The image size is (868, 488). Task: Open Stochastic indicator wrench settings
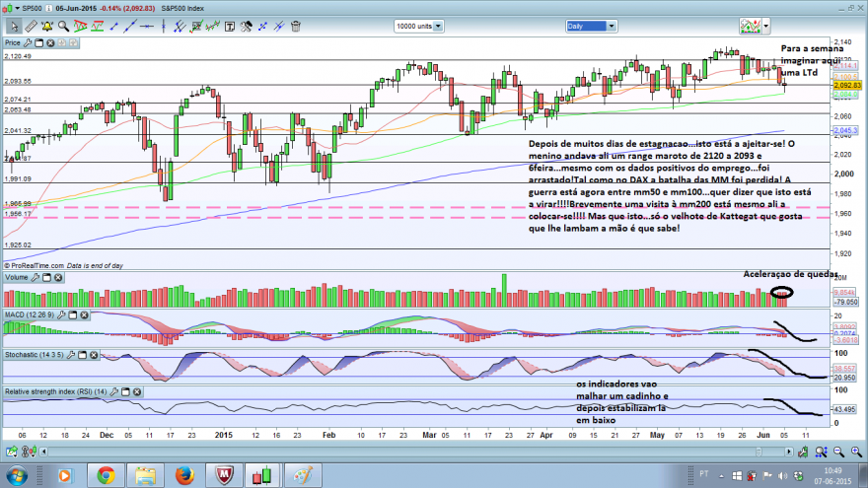pos(71,355)
